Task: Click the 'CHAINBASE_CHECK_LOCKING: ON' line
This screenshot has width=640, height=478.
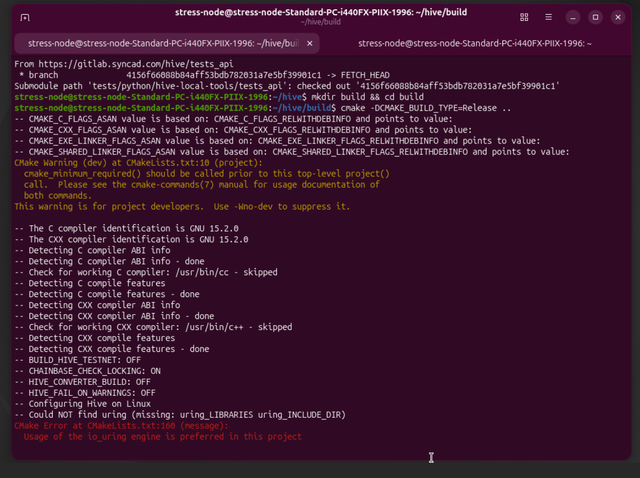Action: (x=88, y=371)
